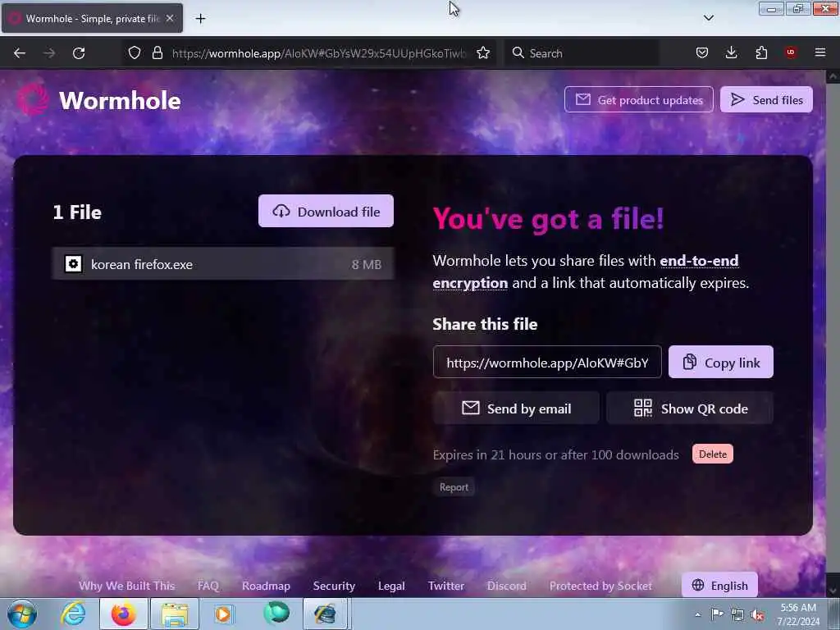Image resolution: width=840 pixels, height=630 pixels.
Task: Click the page scrollbar down arrow
Action: 833,591
